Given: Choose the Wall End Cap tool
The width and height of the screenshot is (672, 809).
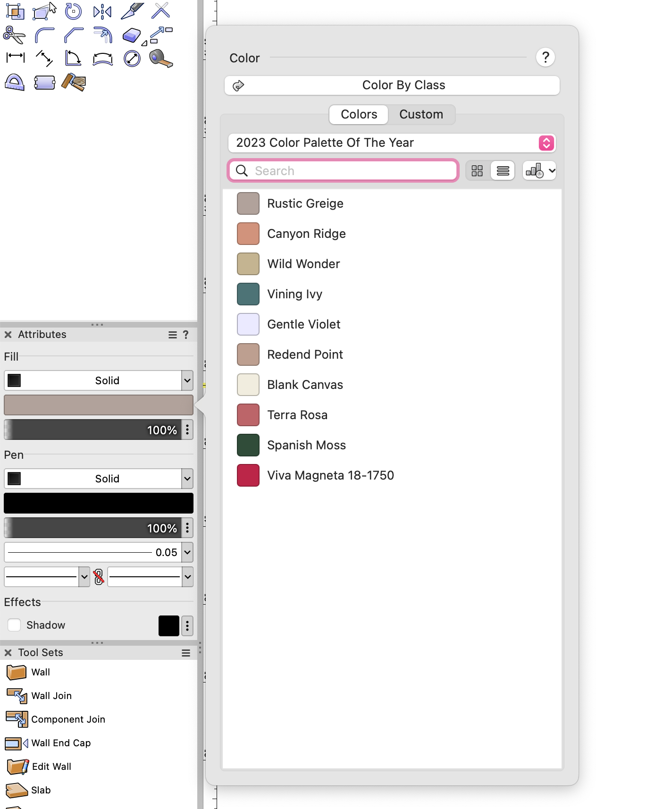Looking at the screenshot, I should (x=48, y=742).
